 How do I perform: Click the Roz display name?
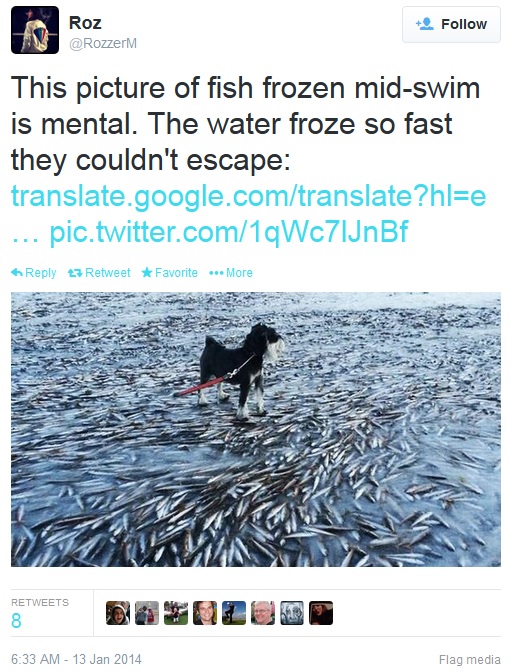tap(85, 23)
